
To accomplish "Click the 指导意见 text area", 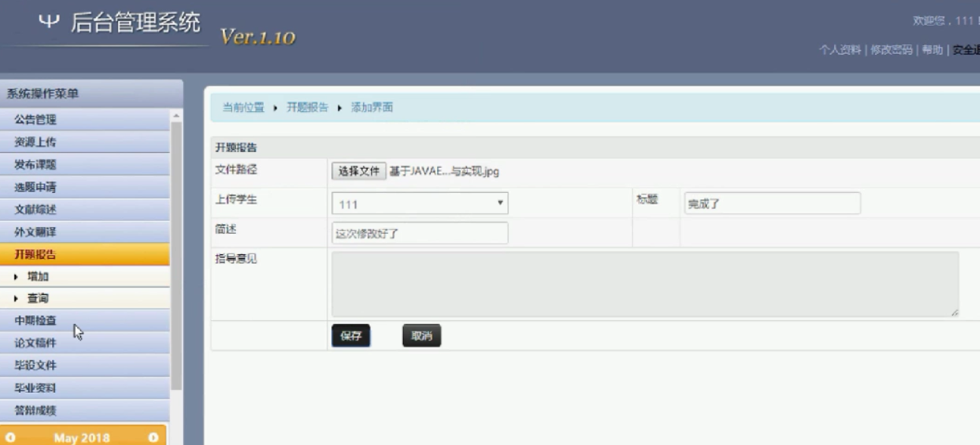I will tap(645, 284).
